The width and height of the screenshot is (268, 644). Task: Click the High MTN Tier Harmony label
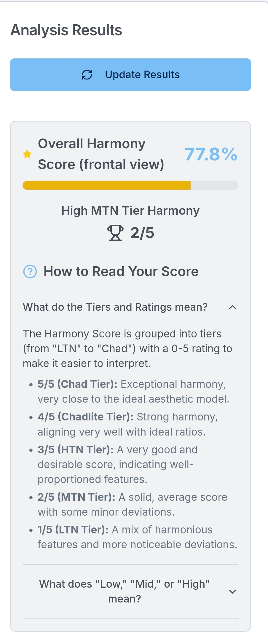tap(130, 211)
